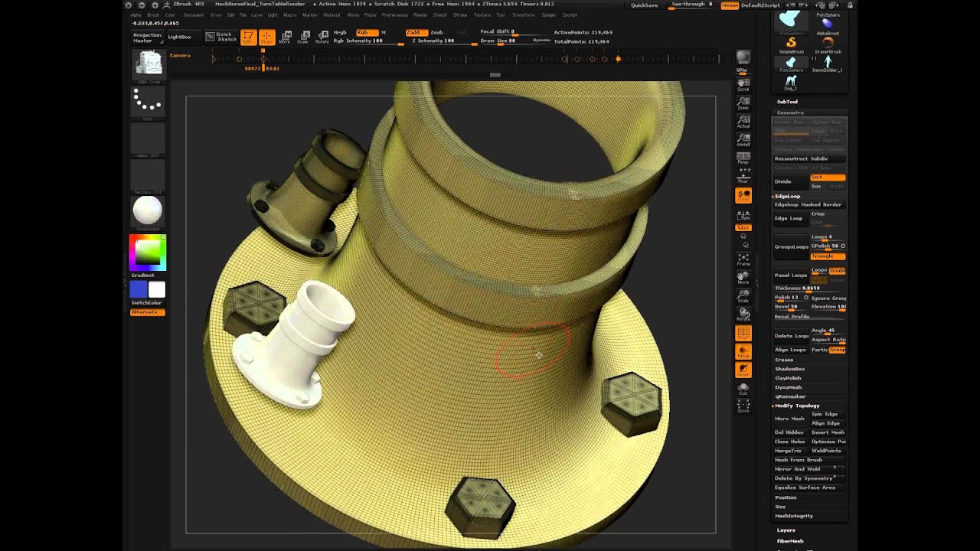Open the Document menu
980x551 pixels.
pyautogui.click(x=194, y=15)
